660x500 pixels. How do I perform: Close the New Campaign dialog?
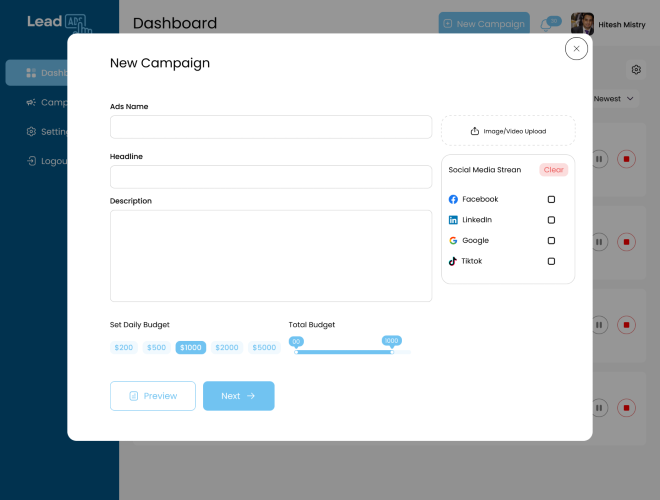pyautogui.click(x=576, y=48)
